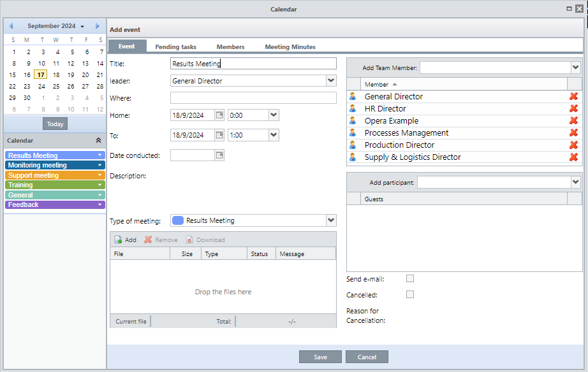Click user icon beside HR Director
This screenshot has width=588, height=372.
coord(353,108)
